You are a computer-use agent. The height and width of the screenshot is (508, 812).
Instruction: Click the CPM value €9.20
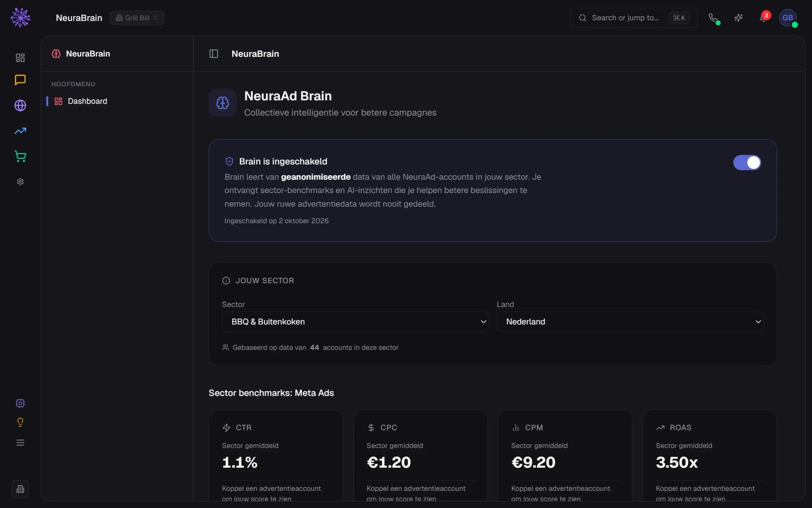[533, 462]
